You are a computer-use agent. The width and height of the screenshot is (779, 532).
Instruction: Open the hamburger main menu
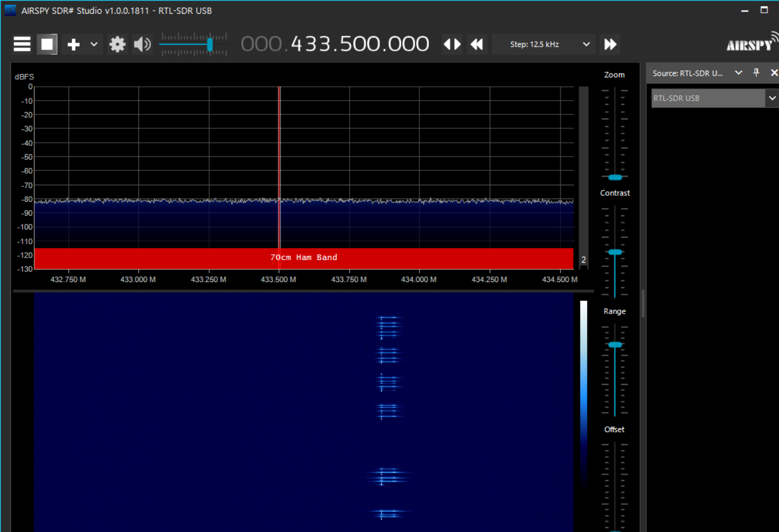[22, 44]
